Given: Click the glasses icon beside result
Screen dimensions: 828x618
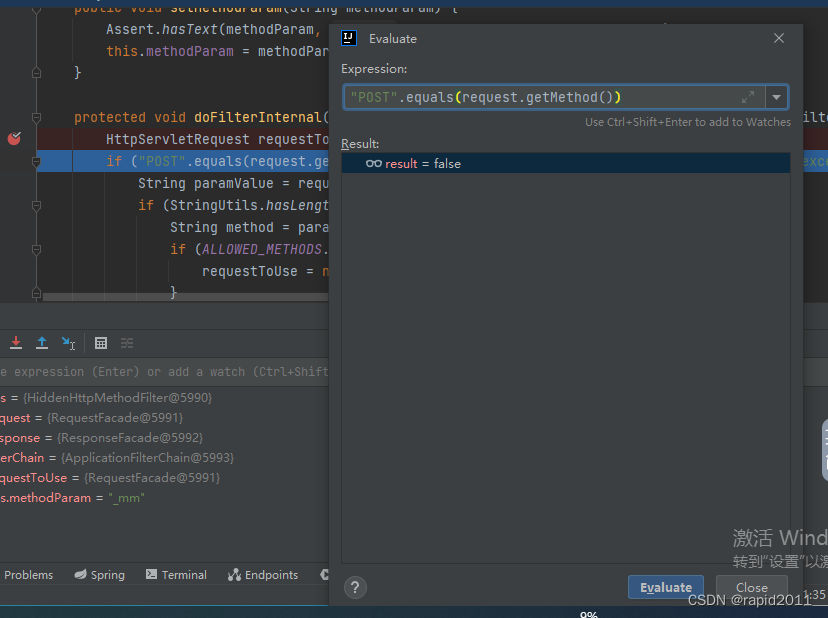Looking at the screenshot, I should [373, 164].
